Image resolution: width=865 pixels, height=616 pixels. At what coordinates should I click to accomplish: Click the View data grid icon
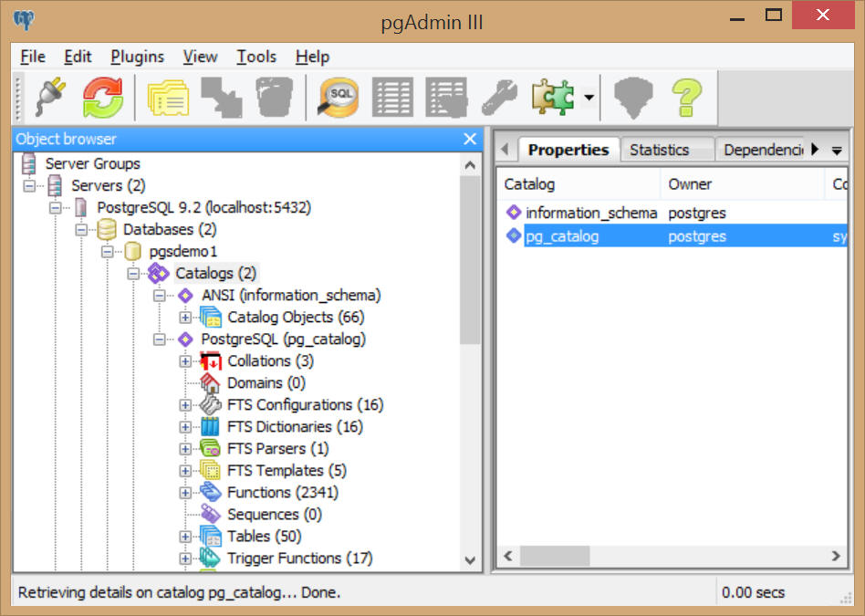tap(392, 98)
